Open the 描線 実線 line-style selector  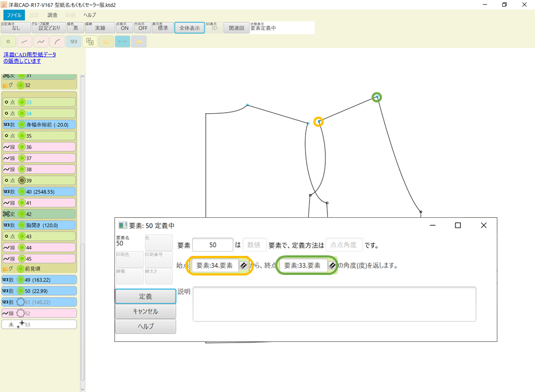(x=100, y=27)
